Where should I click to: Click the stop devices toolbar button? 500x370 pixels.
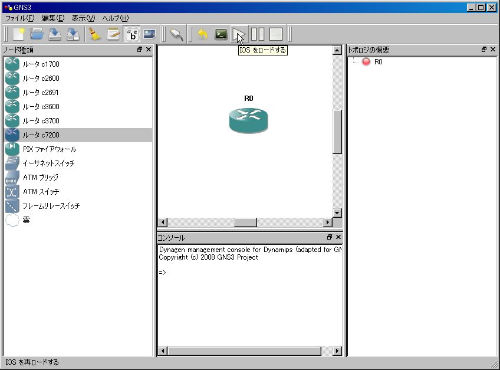click(x=276, y=34)
